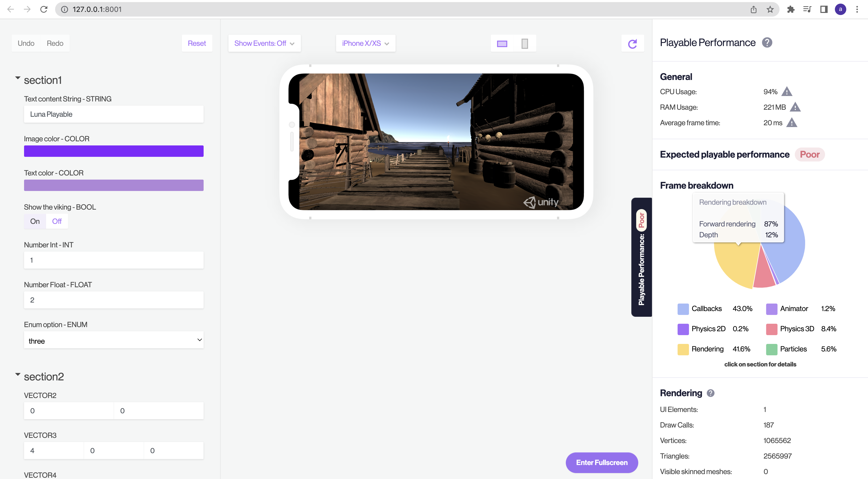Switch preview to portrait orientation icon
This screenshot has width=868, height=479.
click(525, 43)
